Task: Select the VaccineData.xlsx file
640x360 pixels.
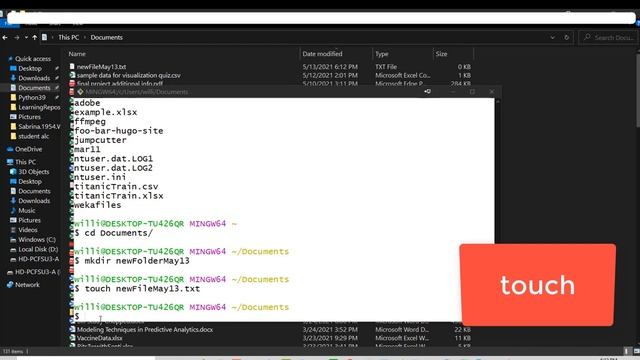Action: point(100,338)
